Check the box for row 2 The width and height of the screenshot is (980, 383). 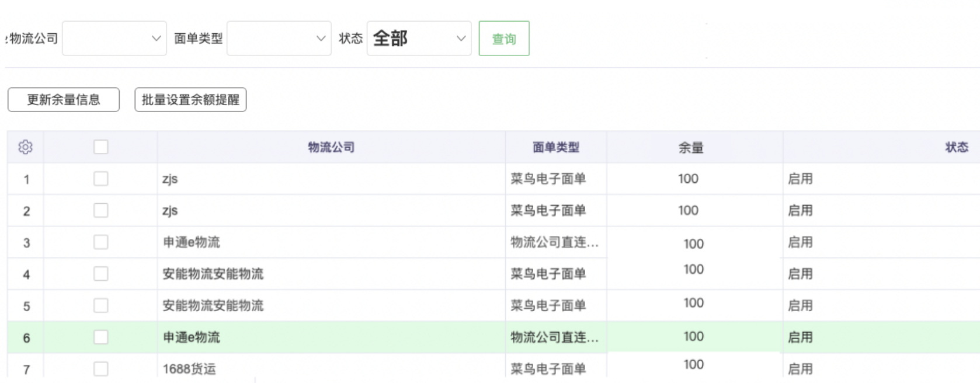101,210
